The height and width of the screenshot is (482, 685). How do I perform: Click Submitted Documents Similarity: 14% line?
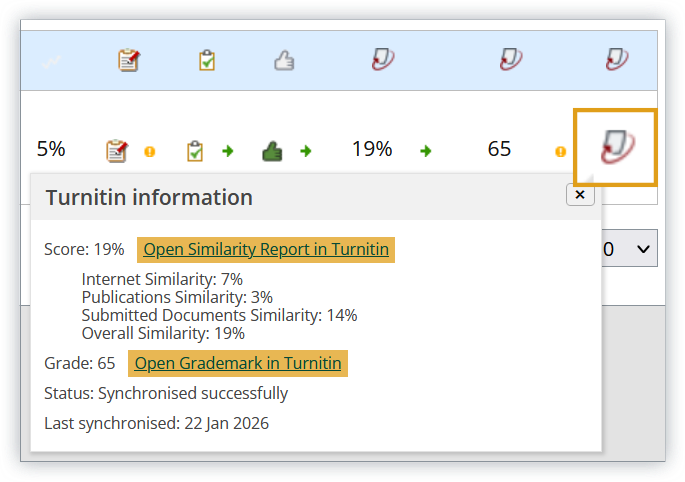219,315
